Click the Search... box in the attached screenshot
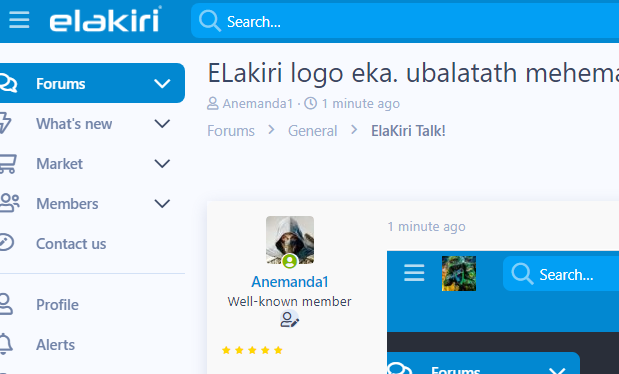The image size is (619, 374). click(x=561, y=274)
